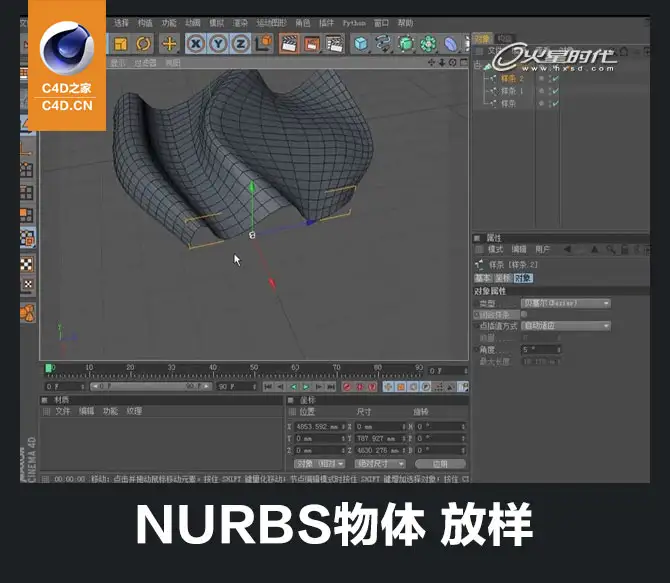Toggle Y axis lock

coord(218,44)
